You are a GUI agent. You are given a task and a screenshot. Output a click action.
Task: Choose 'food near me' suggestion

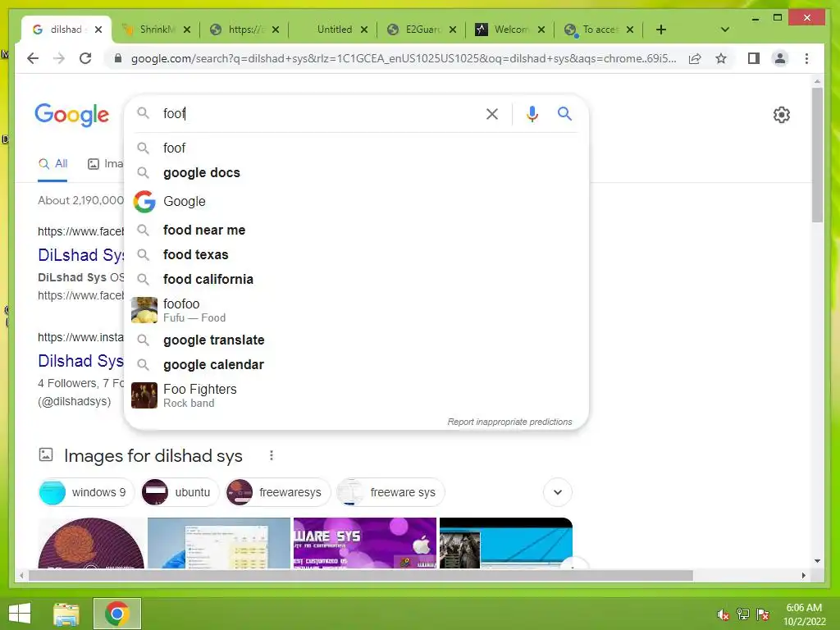tap(356, 230)
